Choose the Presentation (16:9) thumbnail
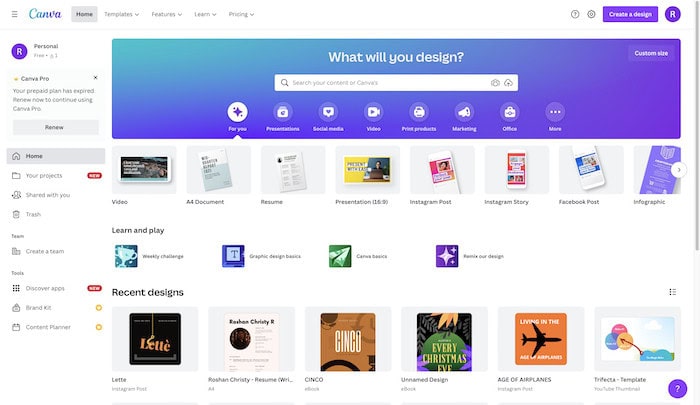 tap(368, 170)
